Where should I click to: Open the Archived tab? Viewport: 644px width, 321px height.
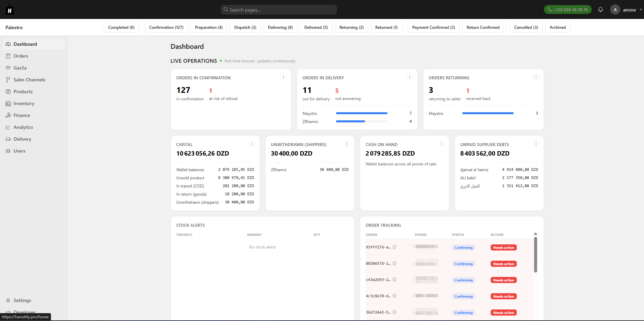click(x=558, y=27)
